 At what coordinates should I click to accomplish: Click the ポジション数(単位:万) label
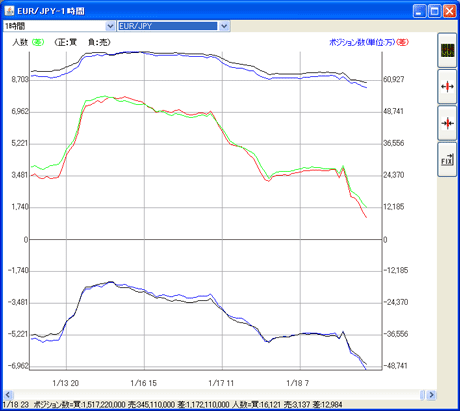[x=362, y=42]
